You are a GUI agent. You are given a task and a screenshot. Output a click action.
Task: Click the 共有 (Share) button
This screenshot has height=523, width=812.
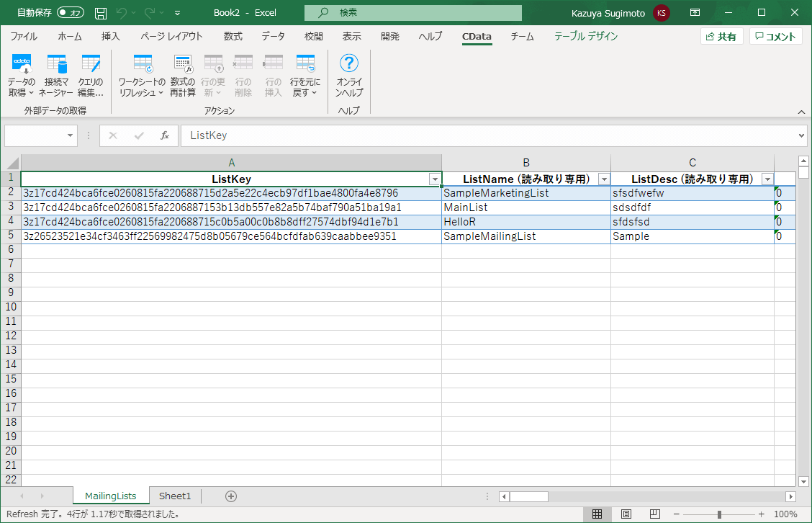[721, 37]
